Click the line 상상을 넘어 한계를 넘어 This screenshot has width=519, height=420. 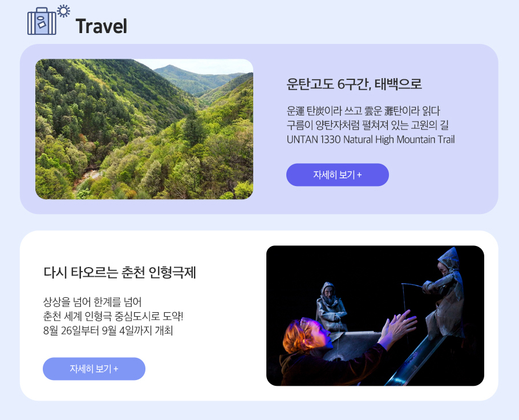pyautogui.click(x=92, y=302)
